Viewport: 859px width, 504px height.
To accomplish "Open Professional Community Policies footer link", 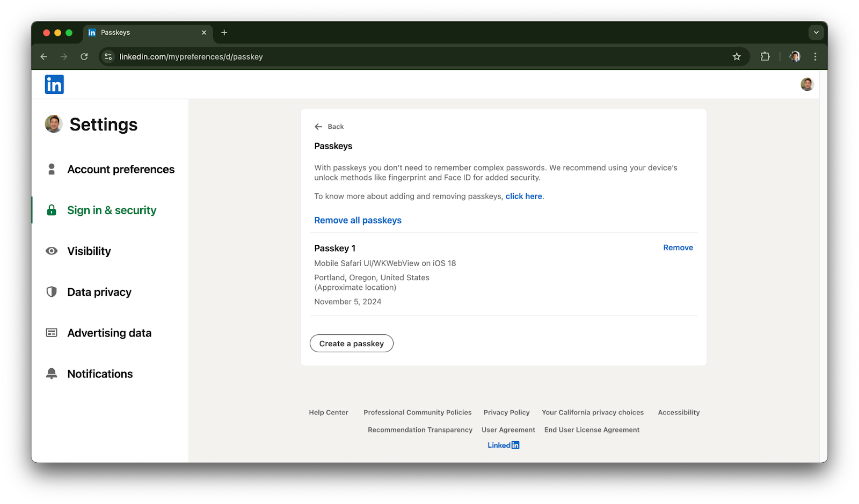I will click(x=418, y=412).
